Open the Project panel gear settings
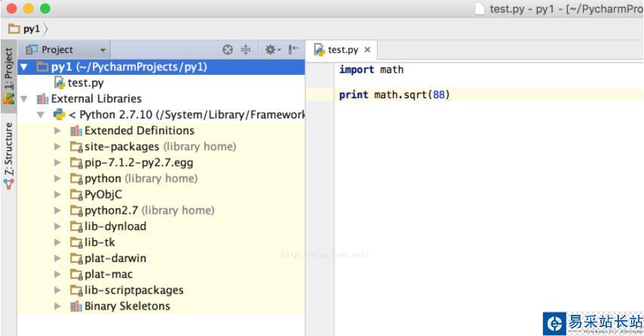This screenshot has width=644, height=336. pyautogui.click(x=271, y=50)
